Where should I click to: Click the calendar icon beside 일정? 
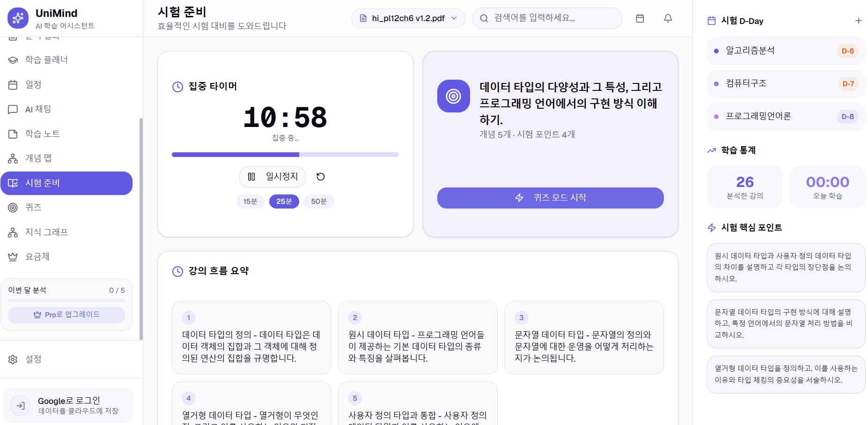[x=13, y=85]
